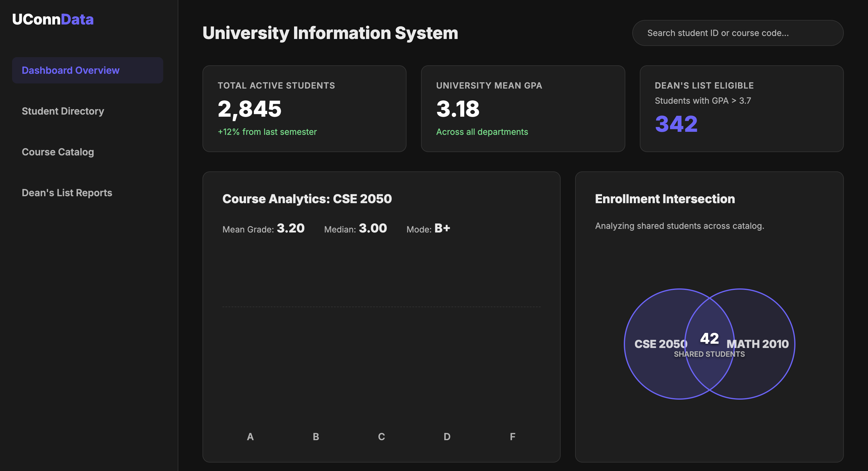Viewport: 868px width, 471px height.
Task: Click the grade A axis label
Action: click(250, 437)
